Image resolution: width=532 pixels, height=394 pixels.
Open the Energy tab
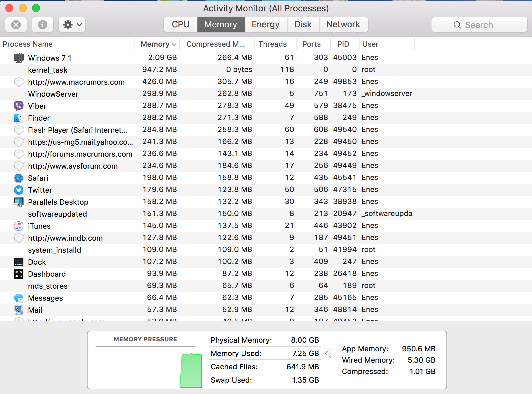pos(266,25)
